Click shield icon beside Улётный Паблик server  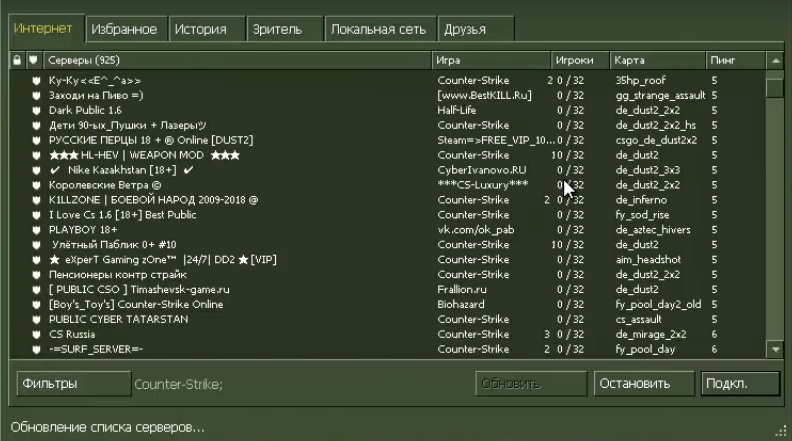36,245
